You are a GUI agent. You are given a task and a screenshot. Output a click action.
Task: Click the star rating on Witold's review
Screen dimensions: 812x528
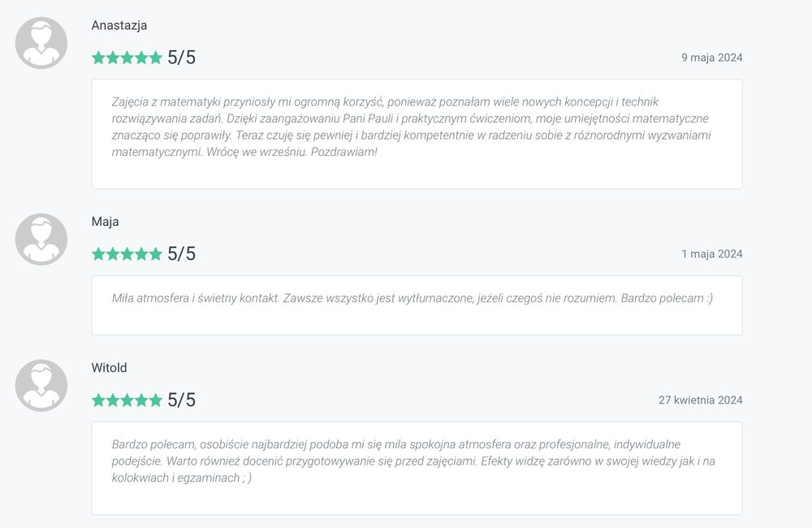click(127, 400)
